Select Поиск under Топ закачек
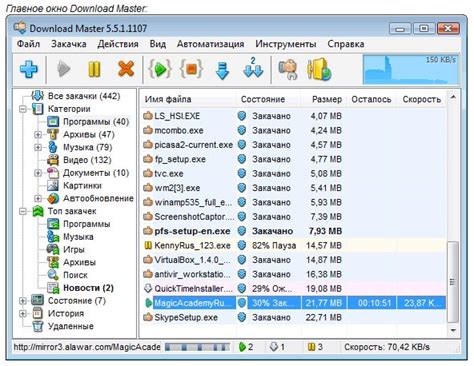The height and width of the screenshot is (366, 474). click(x=75, y=275)
